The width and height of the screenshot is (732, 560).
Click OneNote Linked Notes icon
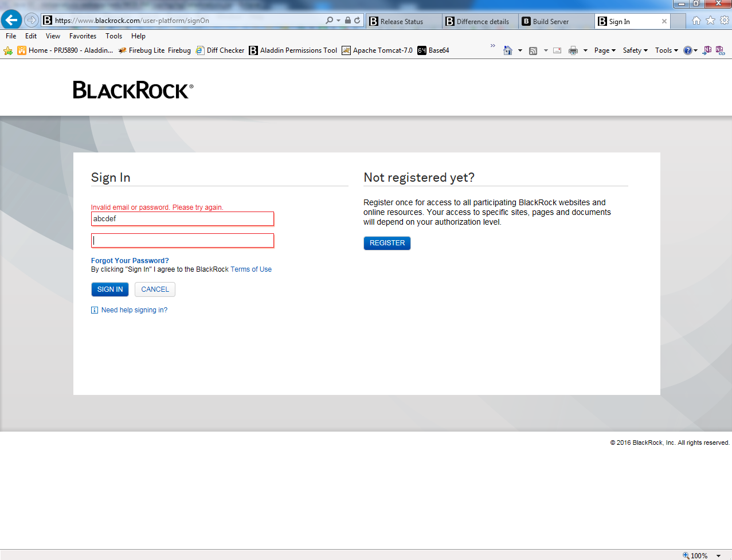click(x=720, y=50)
